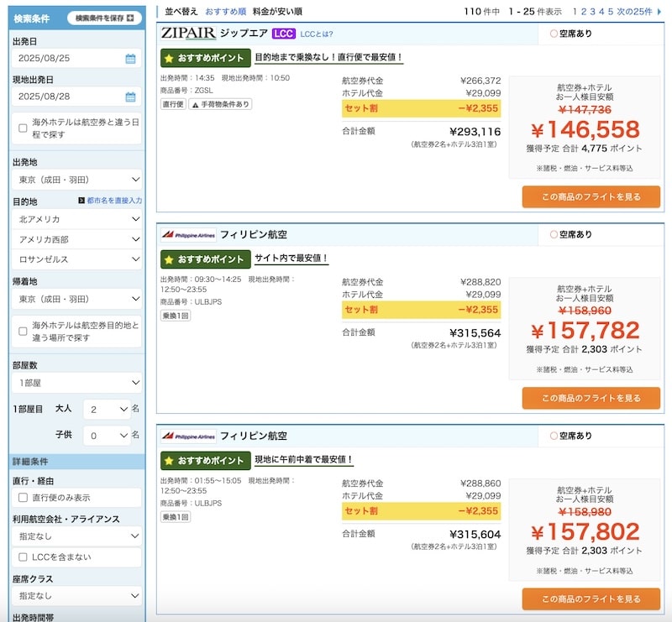Screen dimensions: 672x622
Task: Check 海外ホテルは航空券と違う日程で探す
Action: coord(24,128)
